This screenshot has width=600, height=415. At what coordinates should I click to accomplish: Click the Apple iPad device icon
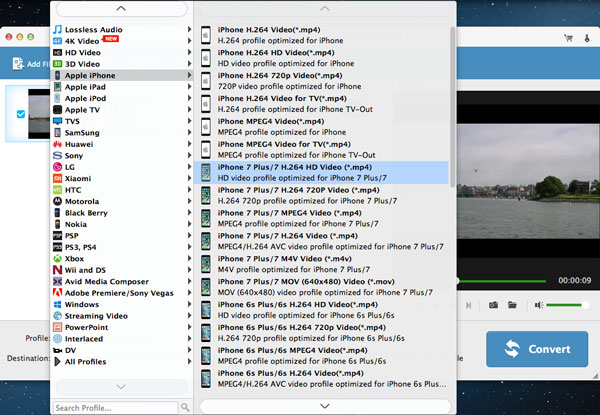point(57,87)
